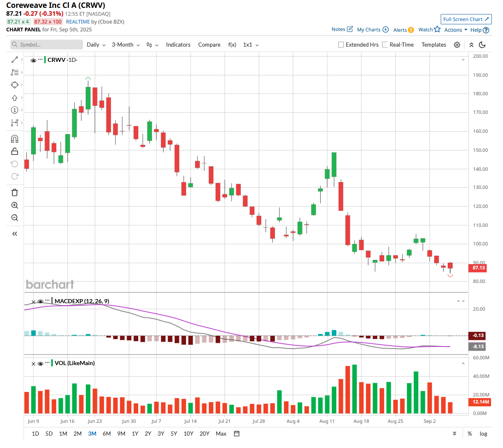This screenshot has width=503, height=448.
Task: Open the candlestick chart type dropdown
Action: (152, 45)
